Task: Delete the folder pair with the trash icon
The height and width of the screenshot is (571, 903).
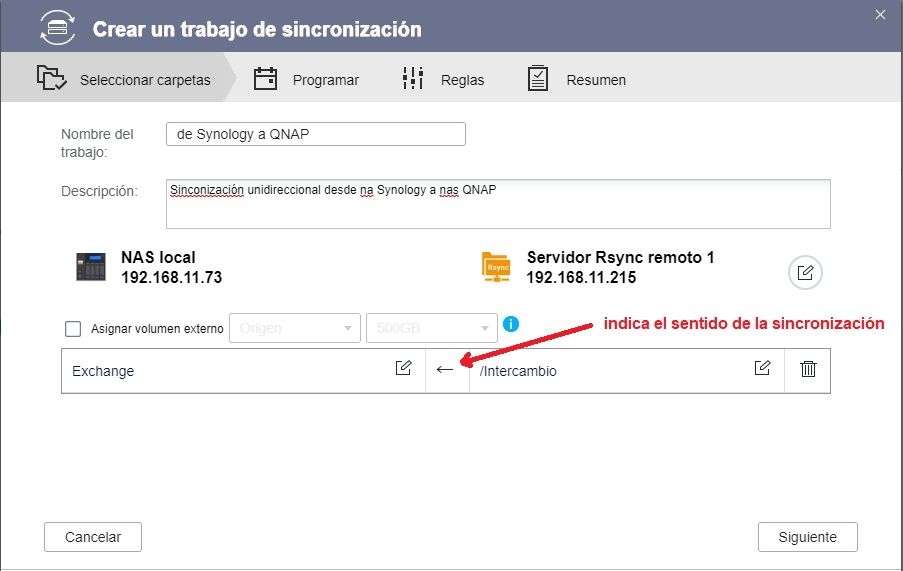Action: coord(808,369)
